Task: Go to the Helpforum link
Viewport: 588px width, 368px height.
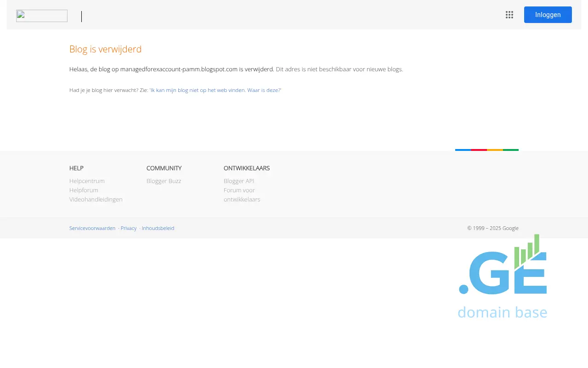Action: [x=84, y=190]
